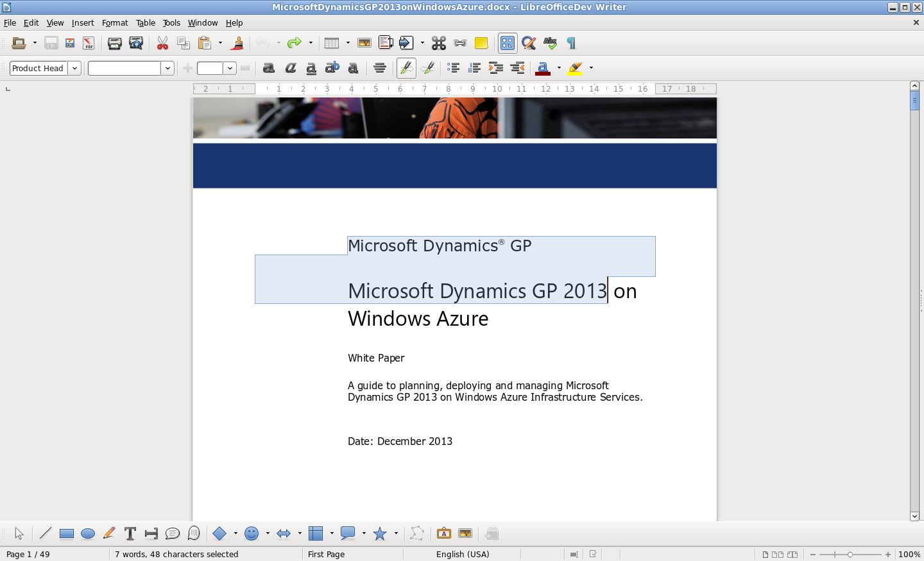Select the Rectangle drawing tool
924x561 pixels.
66,533
